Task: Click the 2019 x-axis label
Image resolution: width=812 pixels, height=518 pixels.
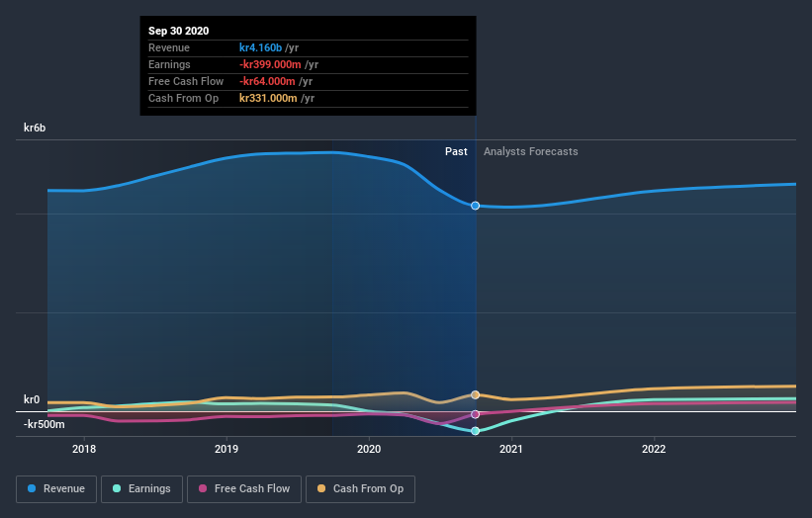Action: (x=226, y=449)
